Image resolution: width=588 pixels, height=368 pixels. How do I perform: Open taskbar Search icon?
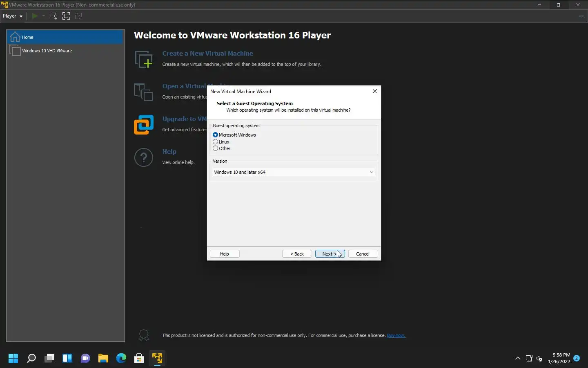(x=31, y=359)
